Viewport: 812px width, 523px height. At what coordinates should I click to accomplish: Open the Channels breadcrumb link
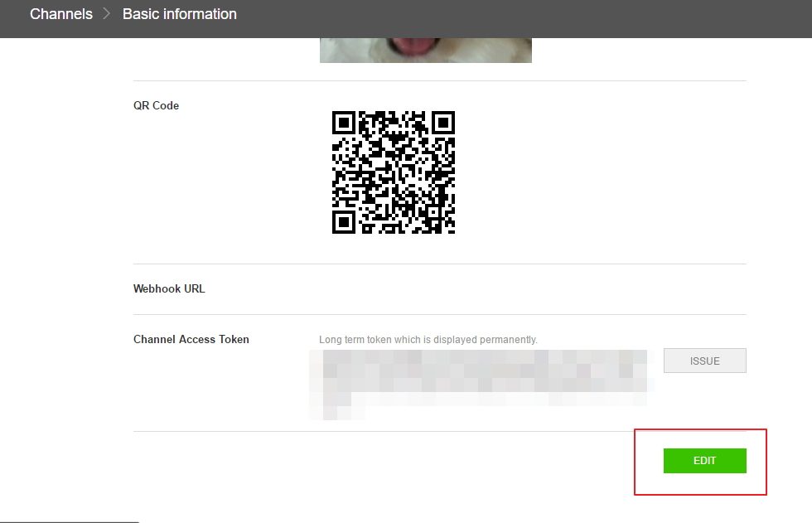(x=61, y=14)
